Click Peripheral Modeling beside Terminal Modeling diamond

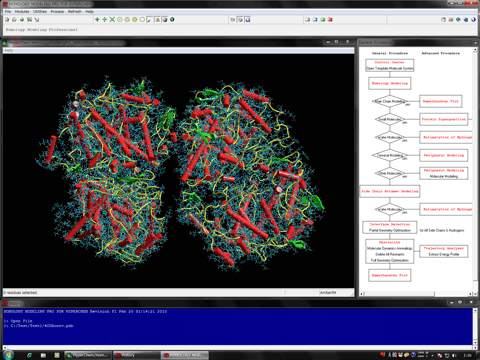coord(444,155)
